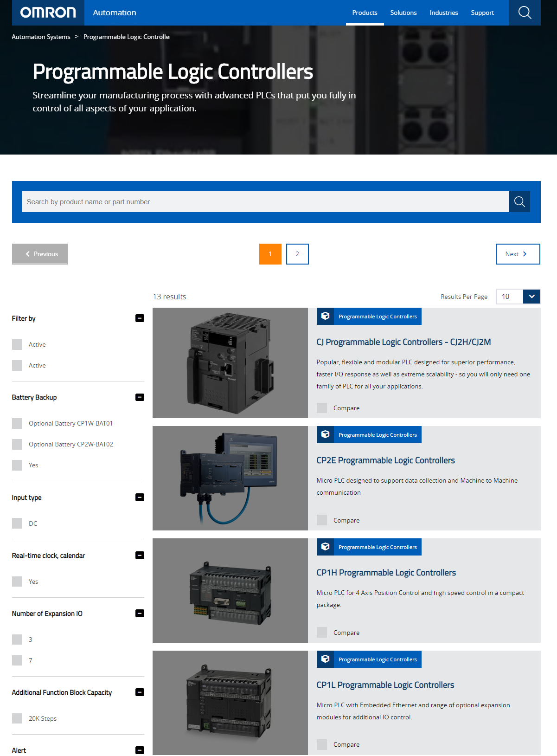Click the cube icon on CP2E product card
557x756 pixels.
326,435
